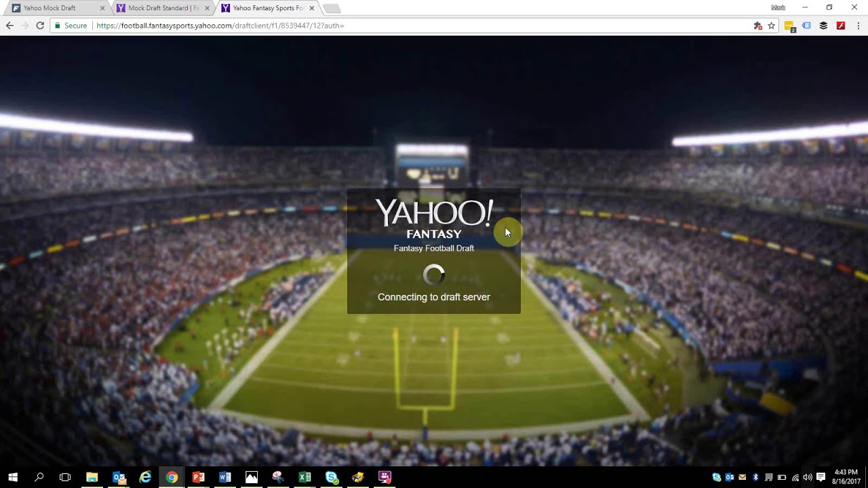This screenshot has width=868, height=488.
Task: Open Outlook from the taskbar
Action: point(119,477)
